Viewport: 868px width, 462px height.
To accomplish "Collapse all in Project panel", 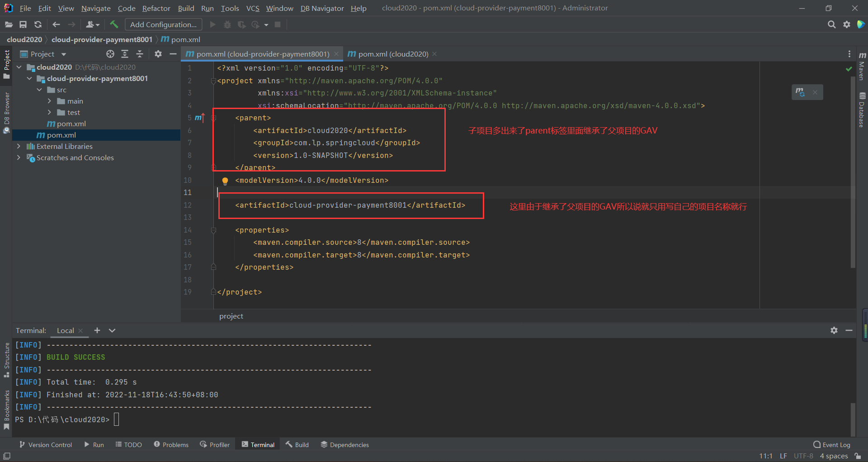I will click(140, 54).
